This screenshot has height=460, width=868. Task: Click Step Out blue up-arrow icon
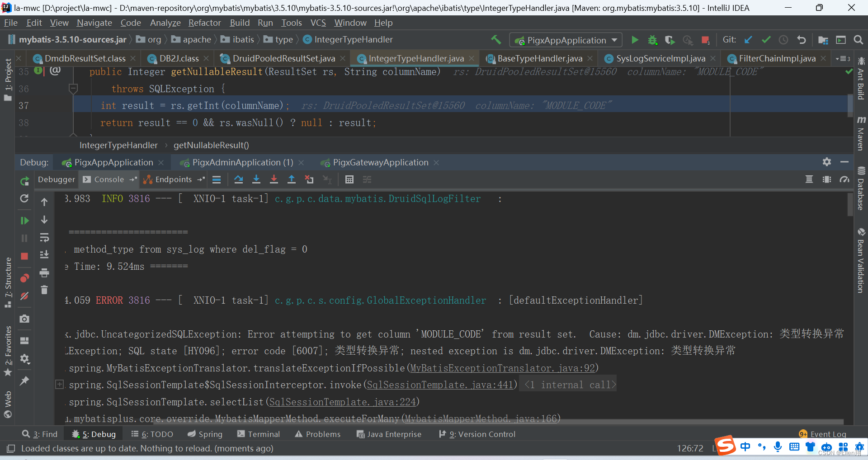[292, 179]
